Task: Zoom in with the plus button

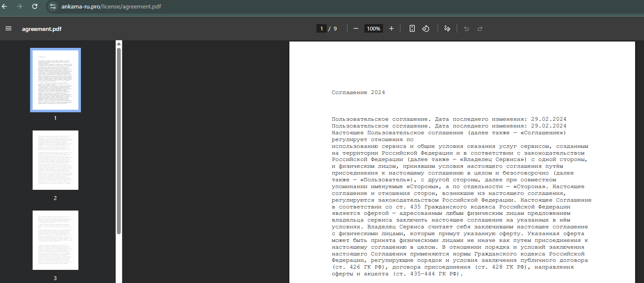Action: pyautogui.click(x=391, y=28)
